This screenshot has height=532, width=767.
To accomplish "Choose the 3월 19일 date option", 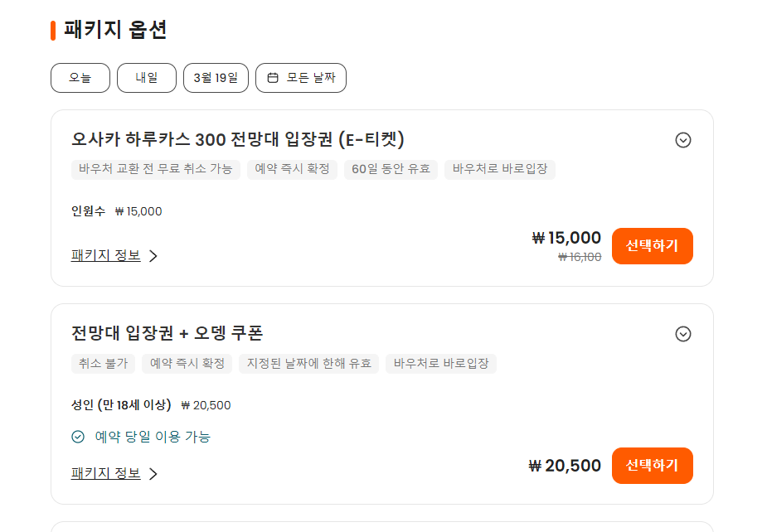I will point(216,78).
